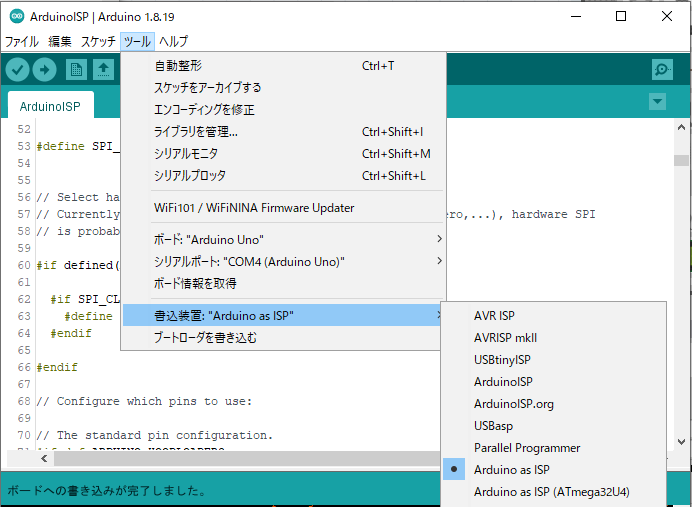The height and width of the screenshot is (507, 692).
Task: Open the tab dropdown arrow at right
Action: (x=657, y=102)
